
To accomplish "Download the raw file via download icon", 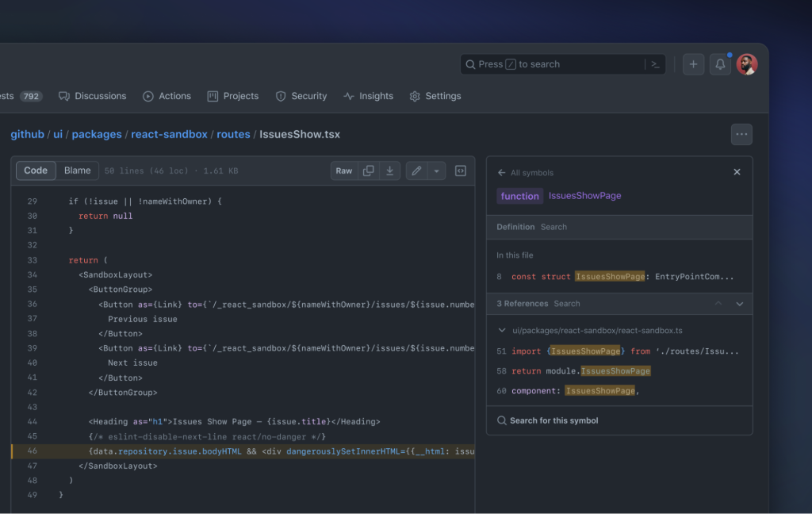I will tap(389, 171).
